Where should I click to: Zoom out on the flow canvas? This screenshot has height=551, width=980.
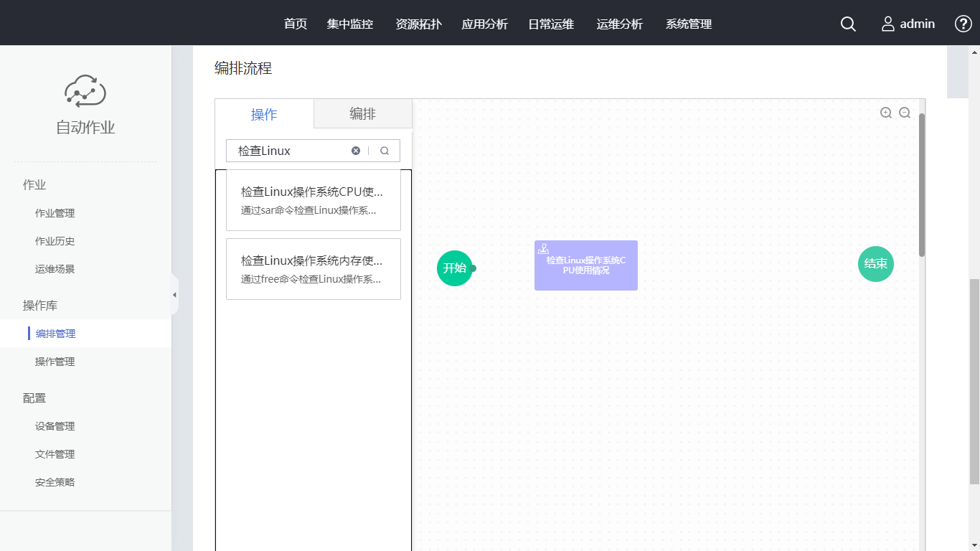click(905, 113)
